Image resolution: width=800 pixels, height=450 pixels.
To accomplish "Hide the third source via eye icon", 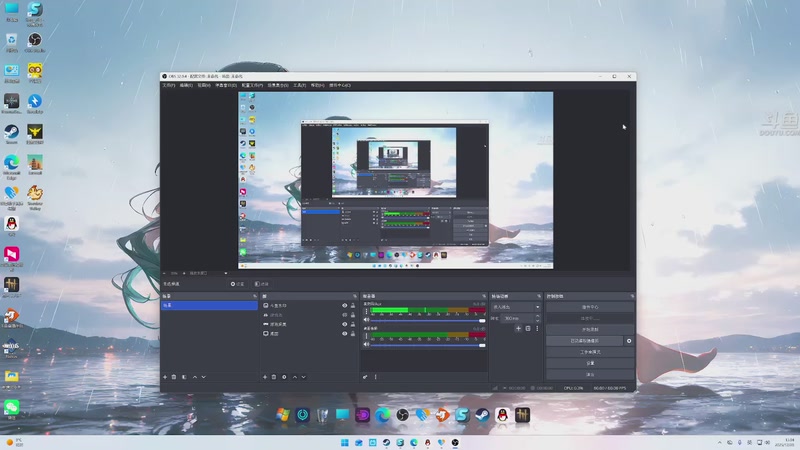I will tap(344, 324).
